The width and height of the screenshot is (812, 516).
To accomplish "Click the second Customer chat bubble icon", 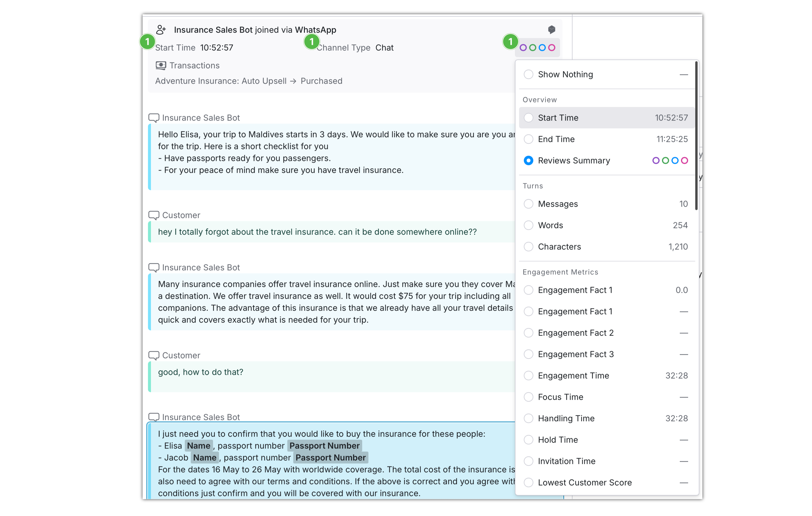I will tap(154, 356).
